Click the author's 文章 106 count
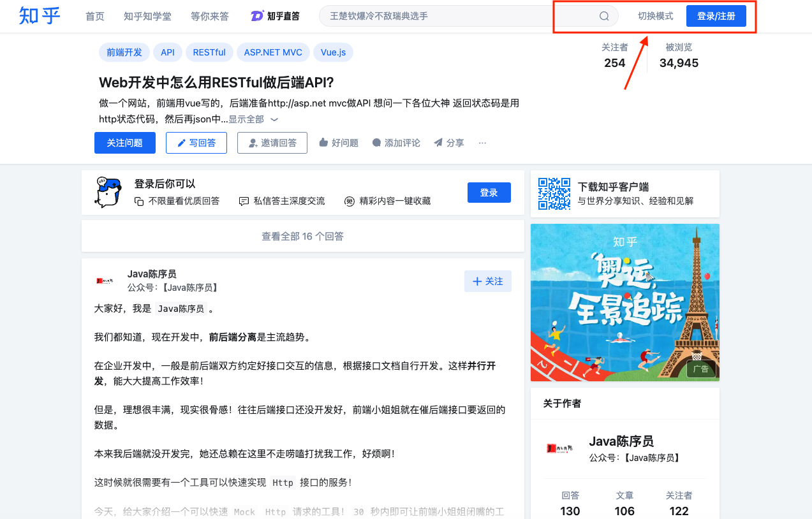The image size is (812, 519). coord(624,504)
